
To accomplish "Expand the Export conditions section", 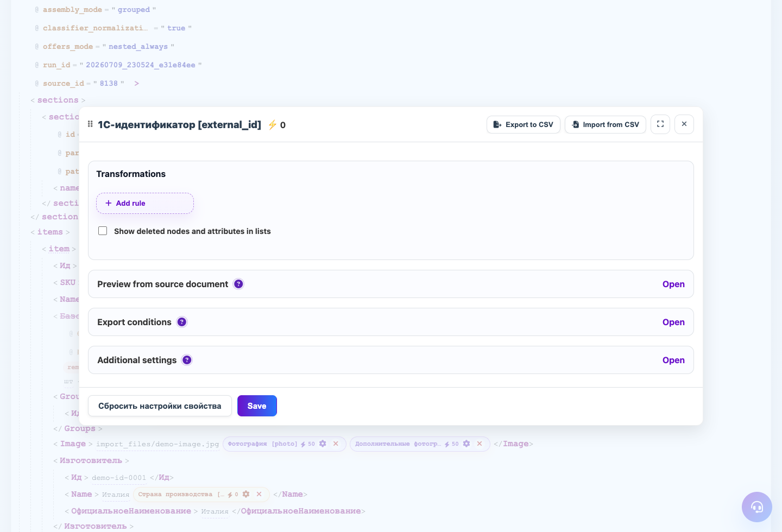I will [x=673, y=322].
